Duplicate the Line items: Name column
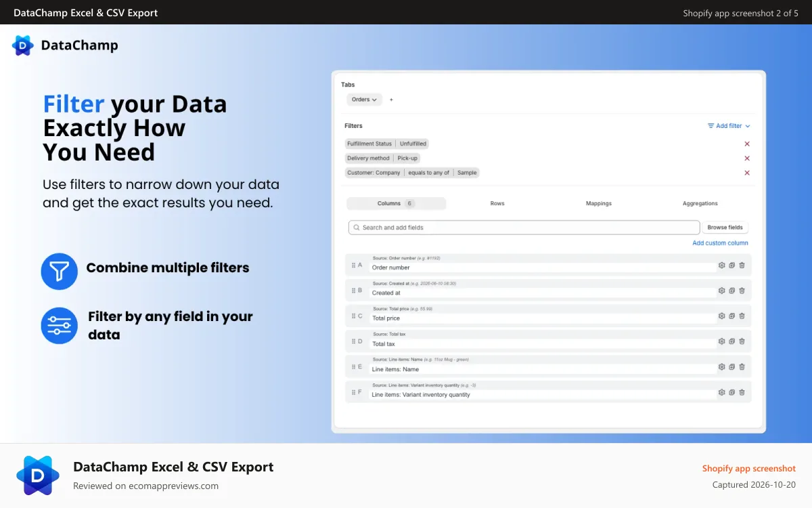 tap(731, 366)
